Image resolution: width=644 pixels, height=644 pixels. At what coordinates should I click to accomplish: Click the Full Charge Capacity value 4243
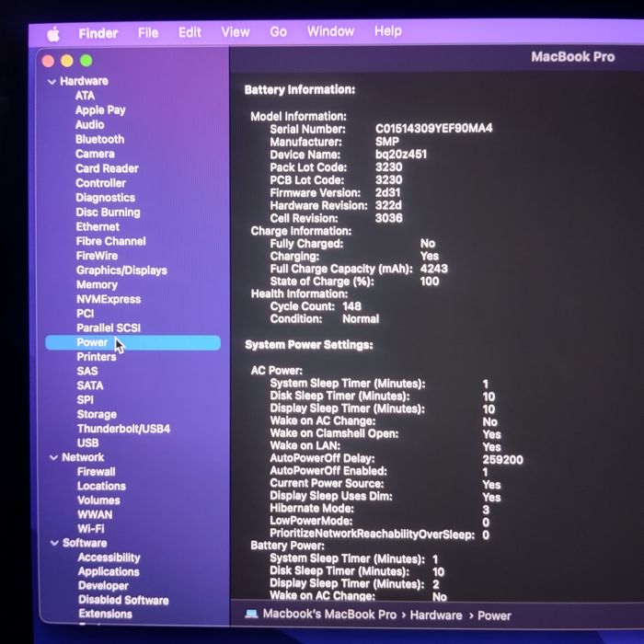point(434,269)
